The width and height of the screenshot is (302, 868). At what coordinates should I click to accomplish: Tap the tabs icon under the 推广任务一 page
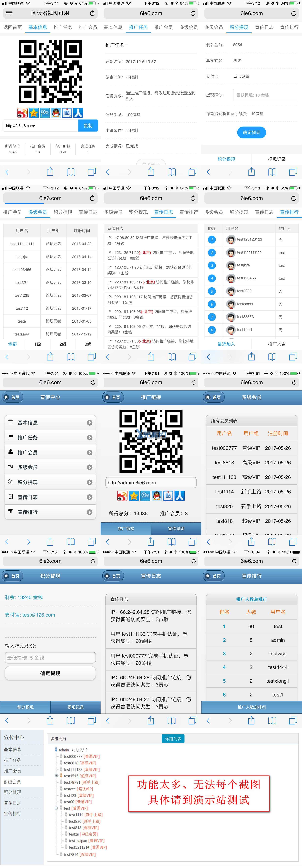(192, 172)
